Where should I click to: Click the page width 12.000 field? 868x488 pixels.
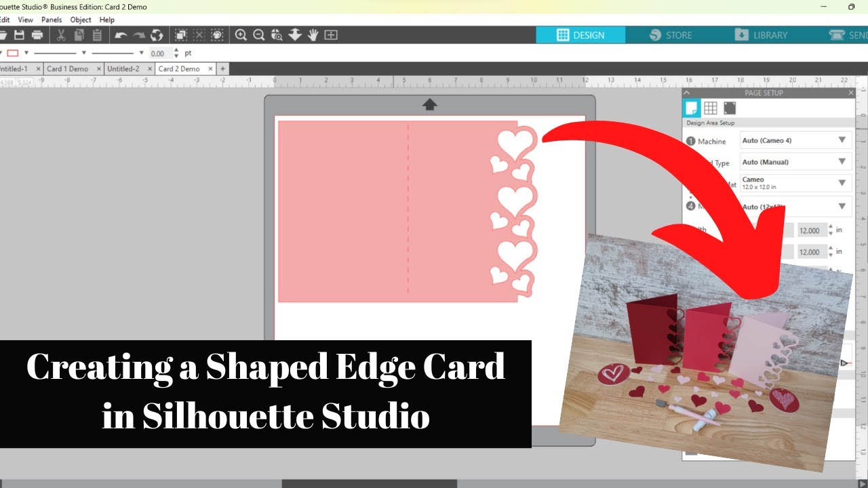[x=812, y=230]
